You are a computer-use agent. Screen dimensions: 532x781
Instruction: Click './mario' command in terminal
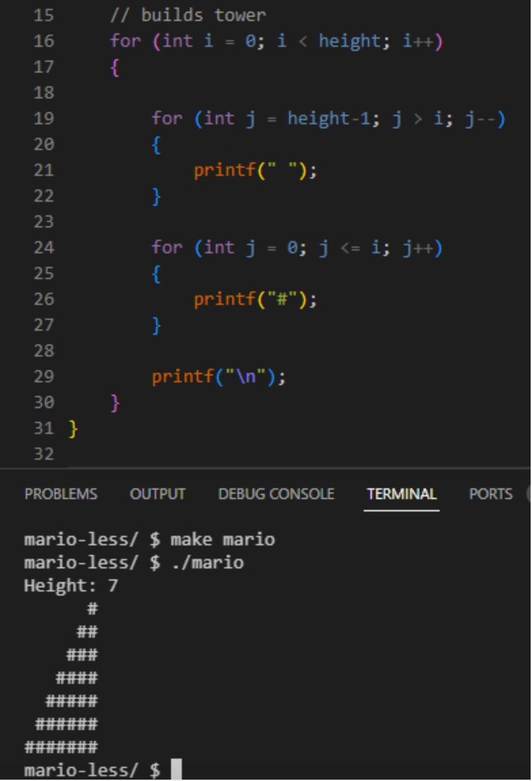207,563
